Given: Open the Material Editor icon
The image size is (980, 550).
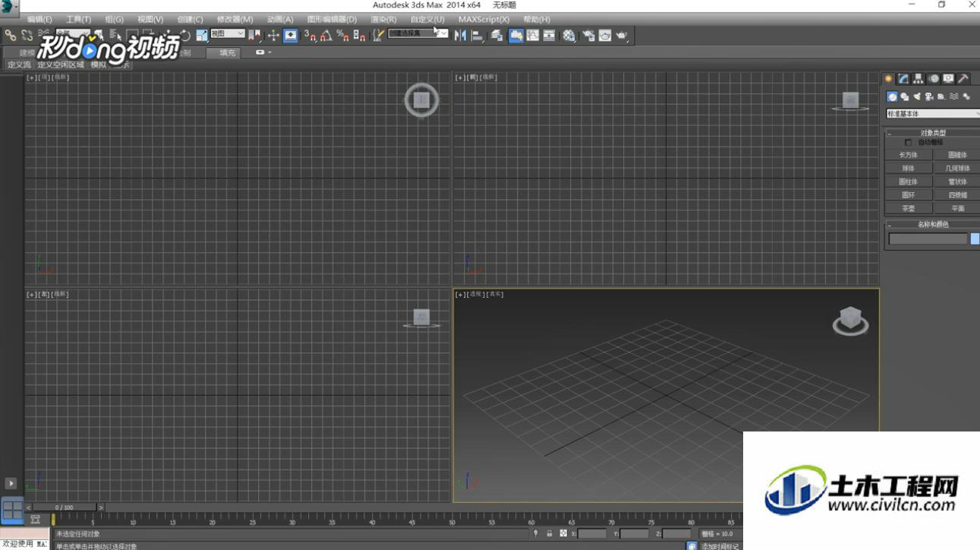Looking at the screenshot, I should pyautogui.click(x=569, y=35).
